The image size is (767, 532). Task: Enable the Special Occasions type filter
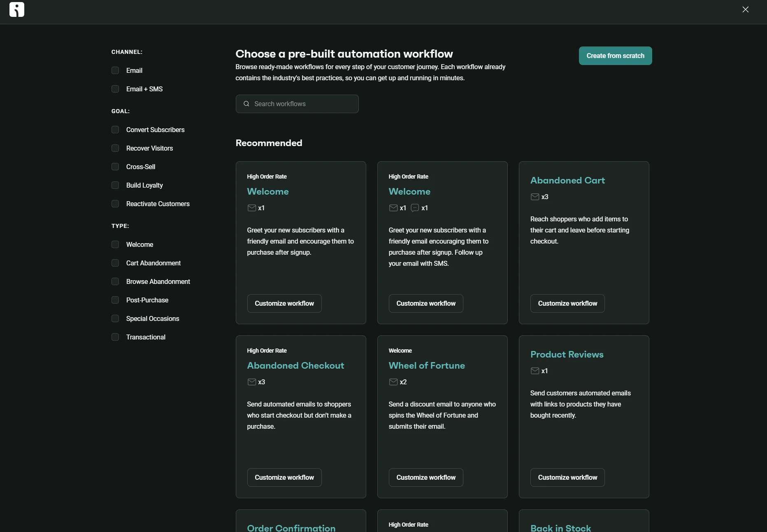(x=115, y=318)
